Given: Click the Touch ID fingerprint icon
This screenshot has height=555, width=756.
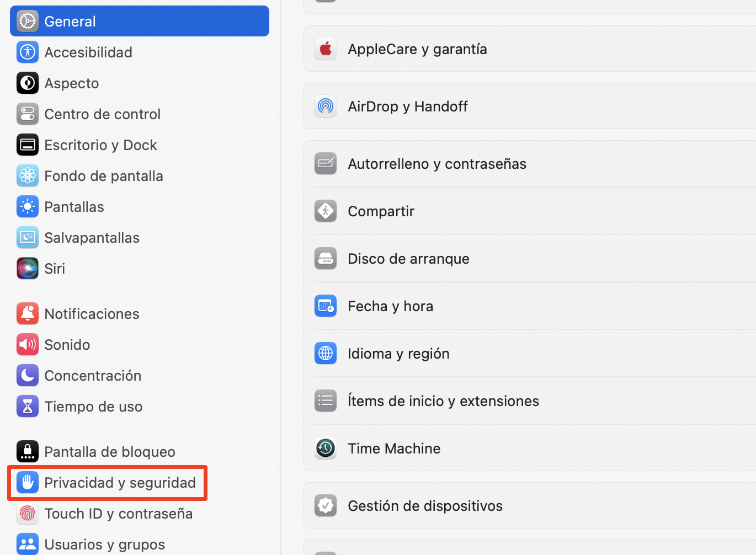Looking at the screenshot, I should [28, 513].
